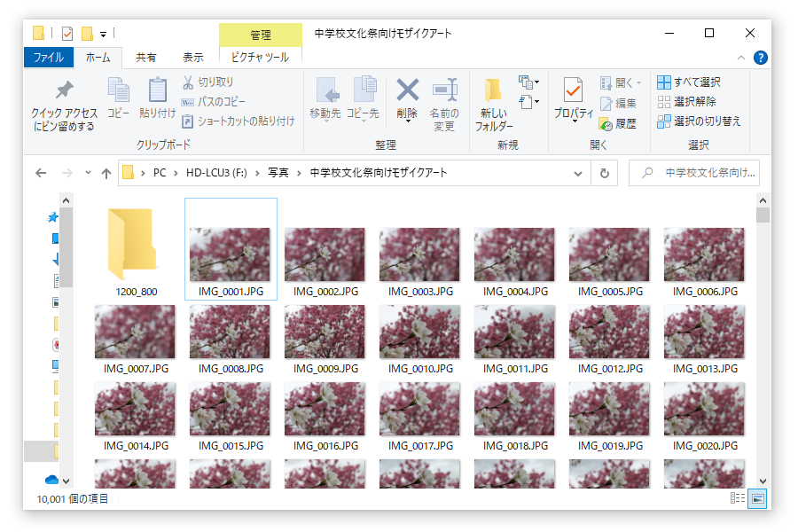Open History (履歴) in ribbon

coord(618,124)
